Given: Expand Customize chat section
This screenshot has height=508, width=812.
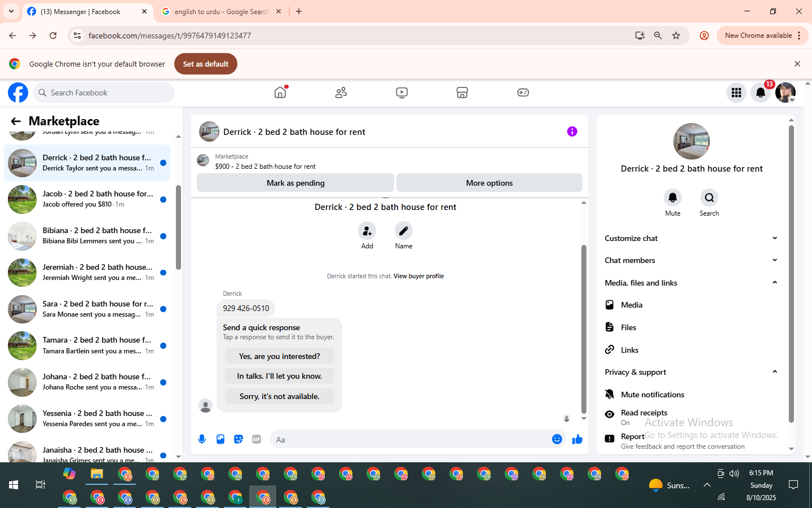Looking at the screenshot, I should (x=691, y=238).
